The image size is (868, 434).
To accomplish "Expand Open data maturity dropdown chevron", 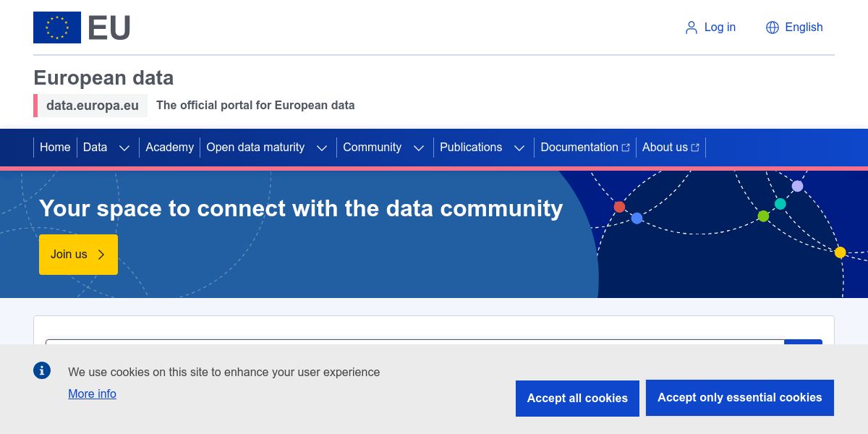I will coord(322,148).
